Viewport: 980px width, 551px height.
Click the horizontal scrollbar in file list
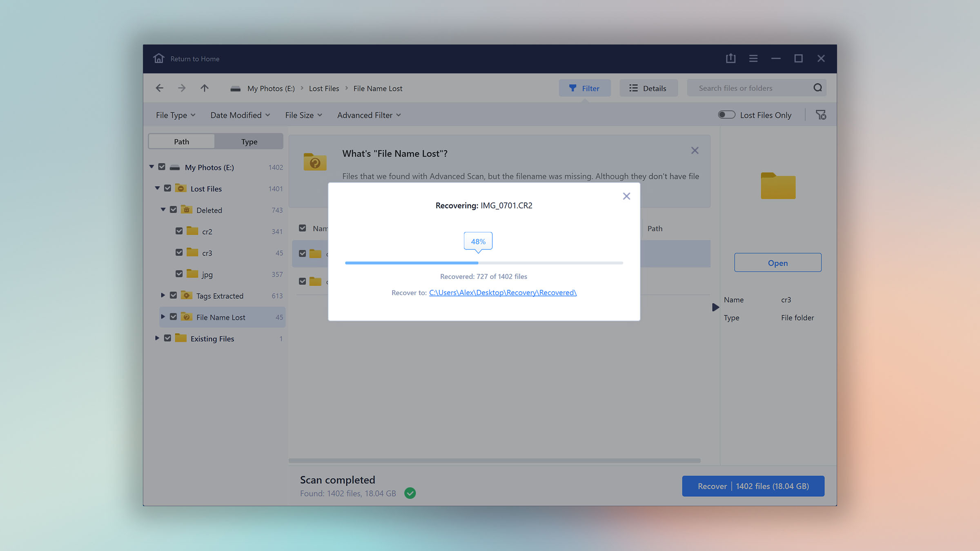point(494,460)
